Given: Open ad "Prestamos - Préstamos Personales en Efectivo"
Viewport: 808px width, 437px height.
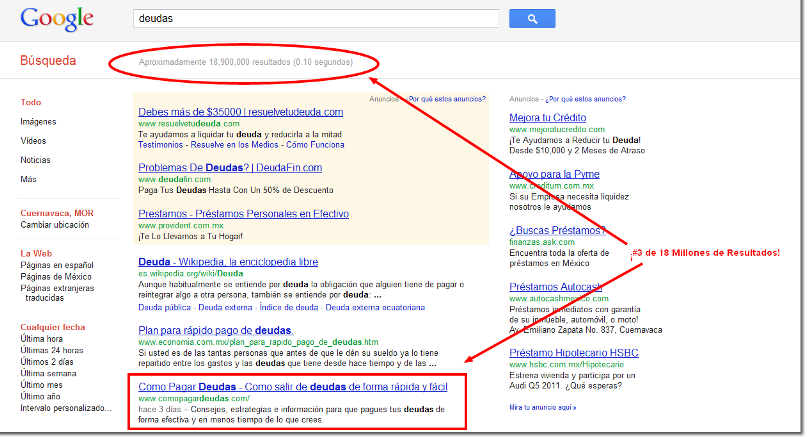Looking at the screenshot, I should 243,213.
